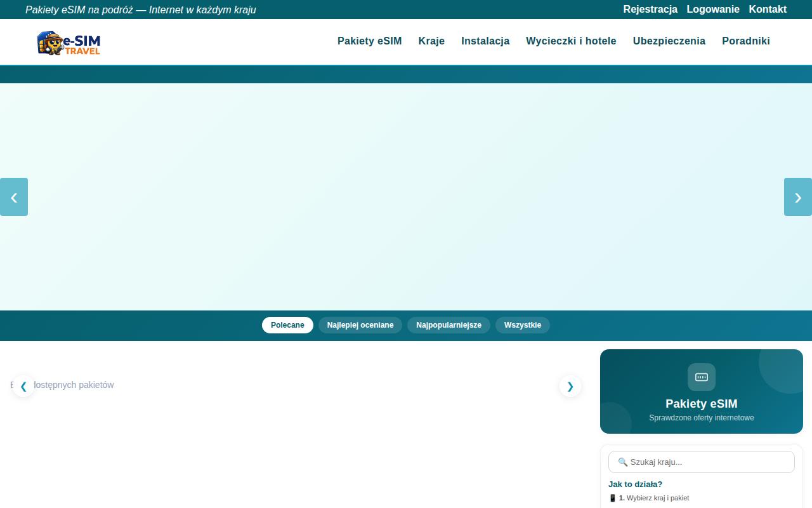This screenshot has height=508, width=812.
Task: Select the Polecane filter pill
Action: (287, 324)
